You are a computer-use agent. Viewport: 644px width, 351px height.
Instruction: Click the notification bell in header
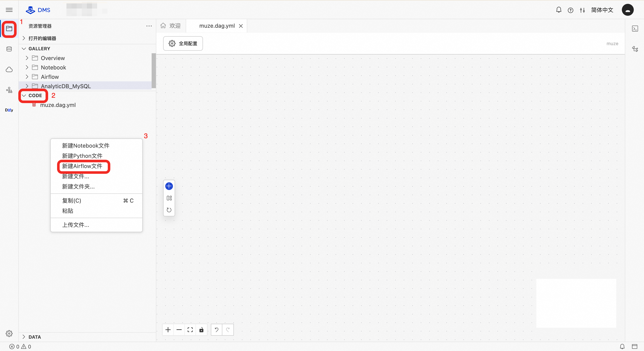pos(559,10)
